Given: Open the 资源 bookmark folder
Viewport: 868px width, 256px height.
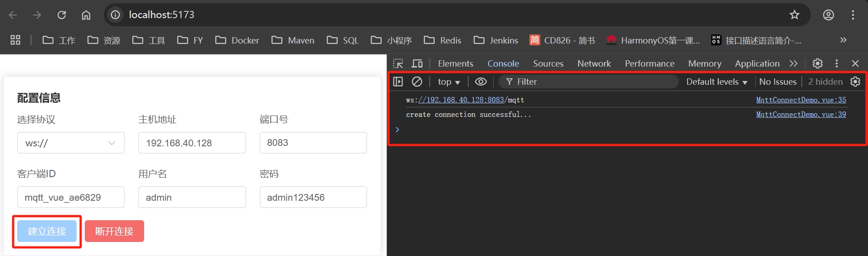Looking at the screenshot, I should [x=104, y=40].
